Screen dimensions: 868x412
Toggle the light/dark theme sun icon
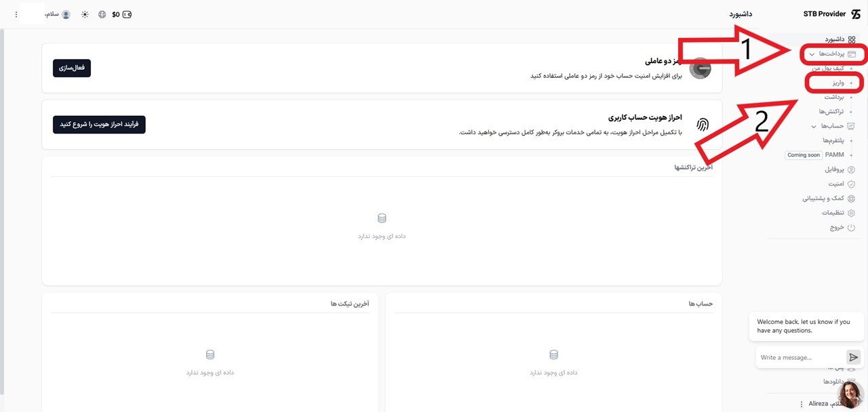pyautogui.click(x=85, y=14)
